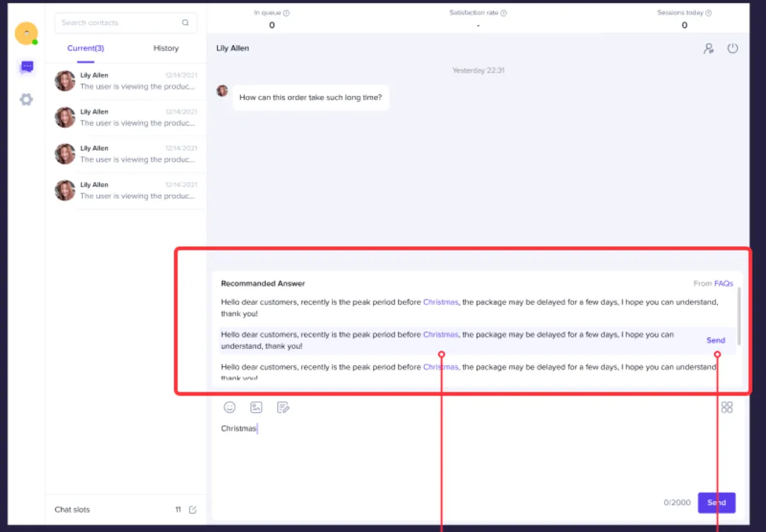This screenshot has height=532, width=766.
Task: Click the Chat slots label
Action: tap(72, 509)
